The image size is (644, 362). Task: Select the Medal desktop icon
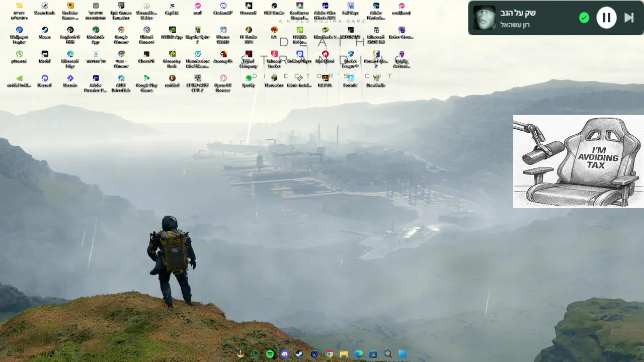tap(45, 56)
